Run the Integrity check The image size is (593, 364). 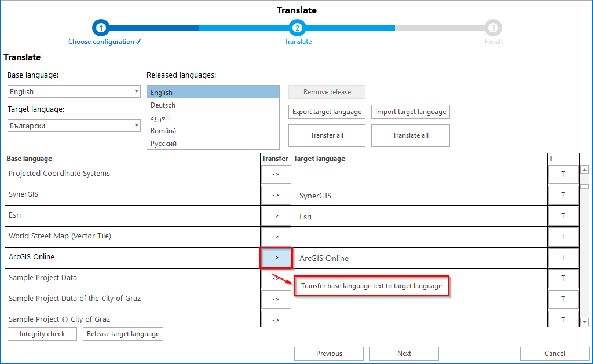click(42, 333)
